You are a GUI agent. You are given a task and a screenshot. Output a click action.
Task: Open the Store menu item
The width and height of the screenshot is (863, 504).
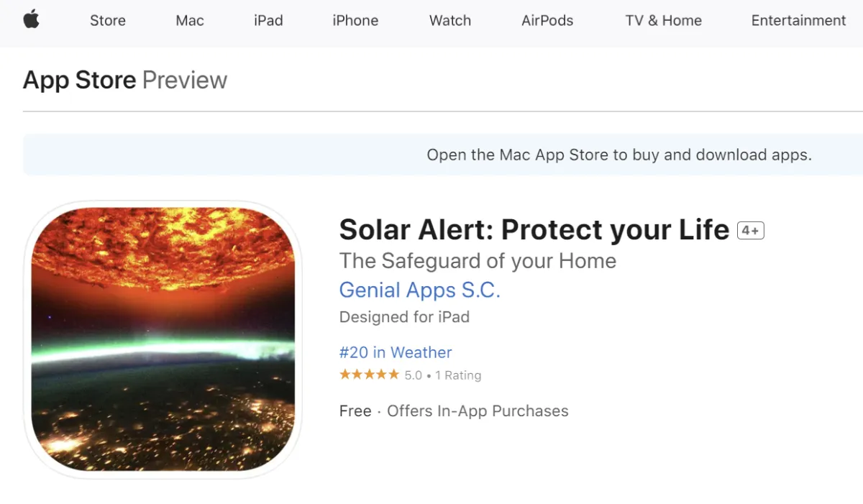(x=108, y=21)
